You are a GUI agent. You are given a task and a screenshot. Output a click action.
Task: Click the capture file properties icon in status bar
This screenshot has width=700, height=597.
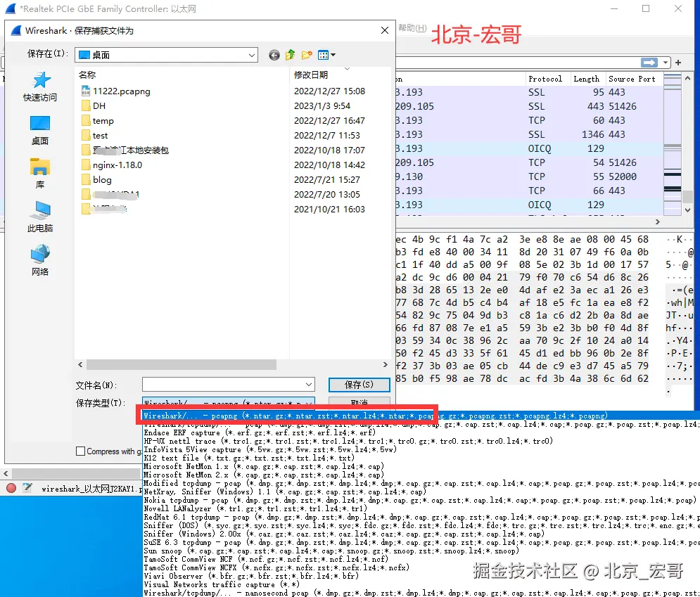click(x=27, y=488)
